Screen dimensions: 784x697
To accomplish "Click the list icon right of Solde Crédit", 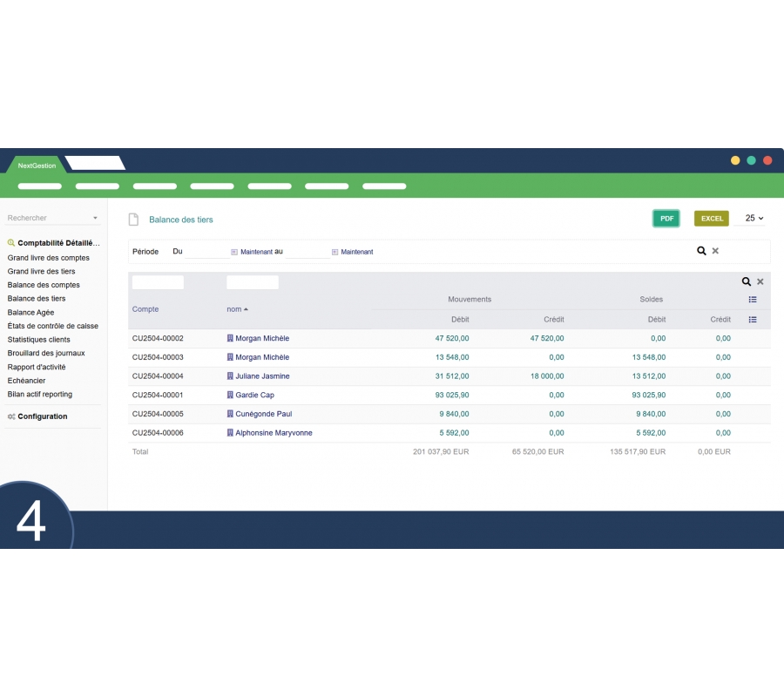I will [753, 320].
